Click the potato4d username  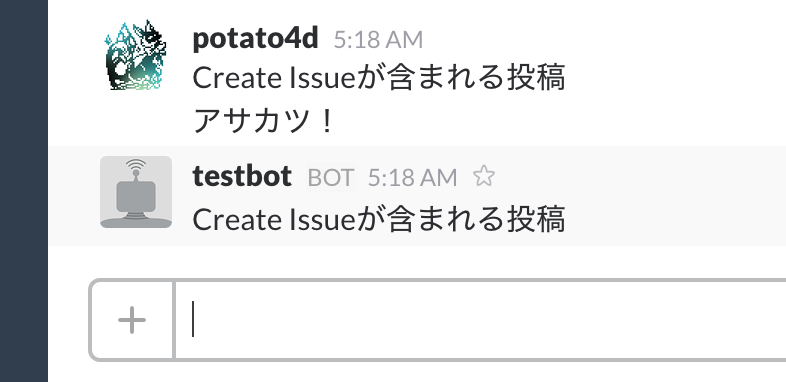click(x=256, y=39)
